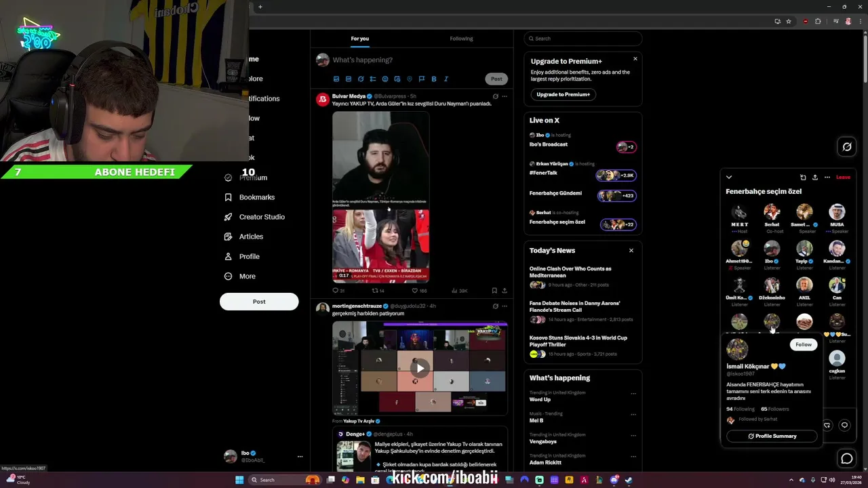
Task: Open more options on mortingenschtrauze post
Action: pos(505,306)
